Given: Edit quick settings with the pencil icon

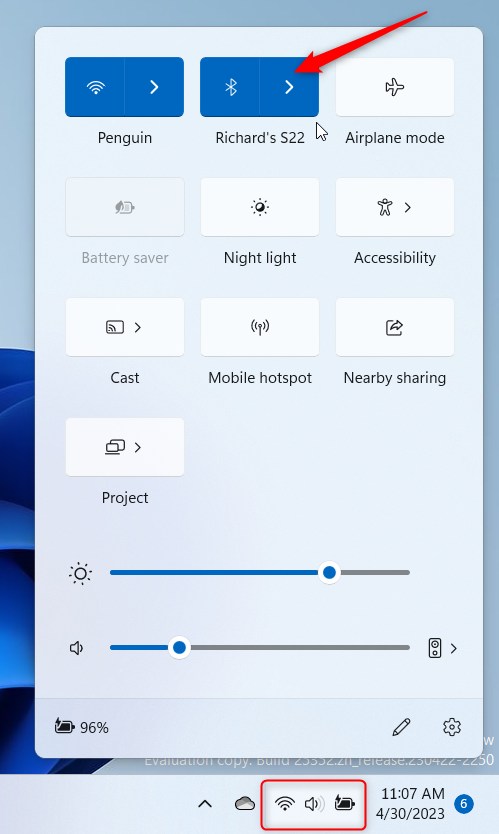Looking at the screenshot, I should click(x=401, y=727).
